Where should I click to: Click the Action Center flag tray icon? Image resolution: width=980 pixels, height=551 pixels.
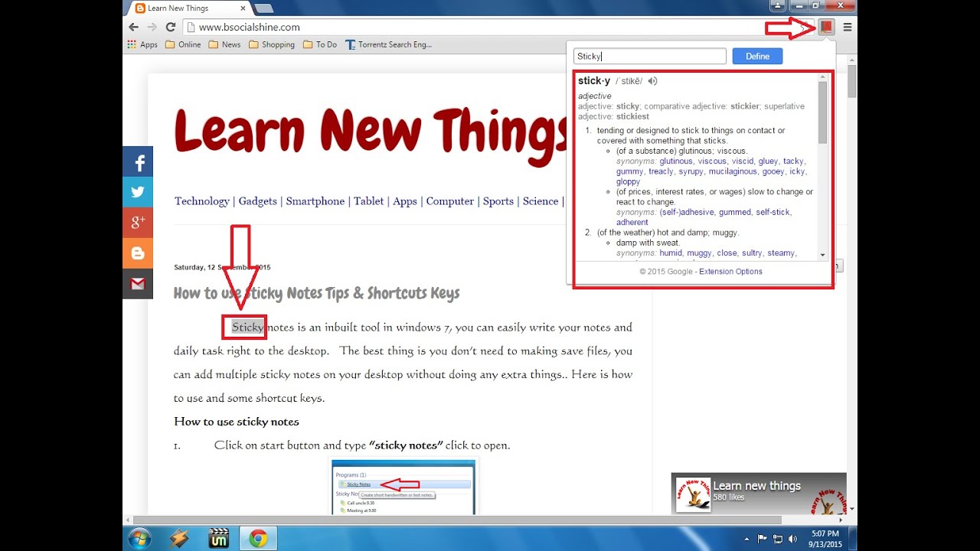tap(763, 539)
